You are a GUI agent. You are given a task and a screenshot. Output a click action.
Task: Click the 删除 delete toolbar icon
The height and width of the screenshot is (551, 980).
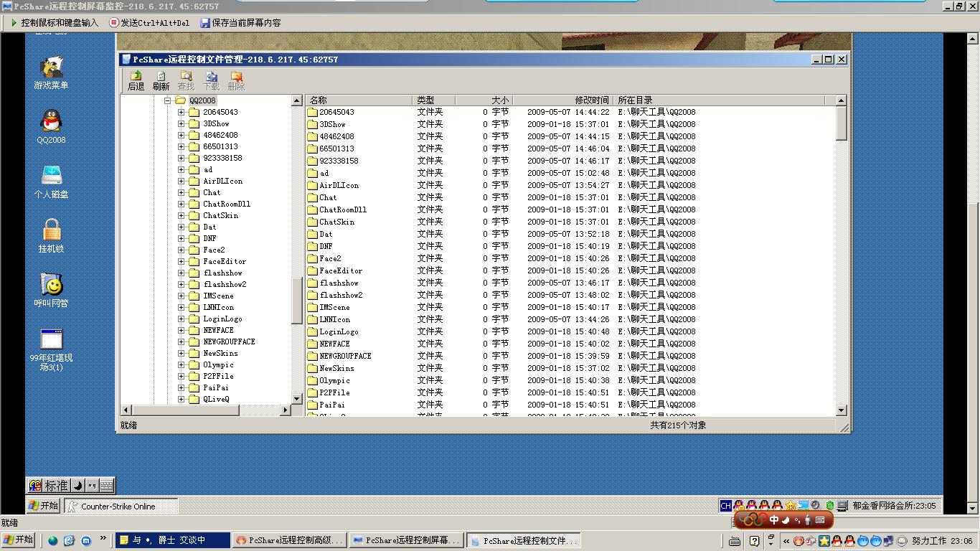tap(236, 80)
